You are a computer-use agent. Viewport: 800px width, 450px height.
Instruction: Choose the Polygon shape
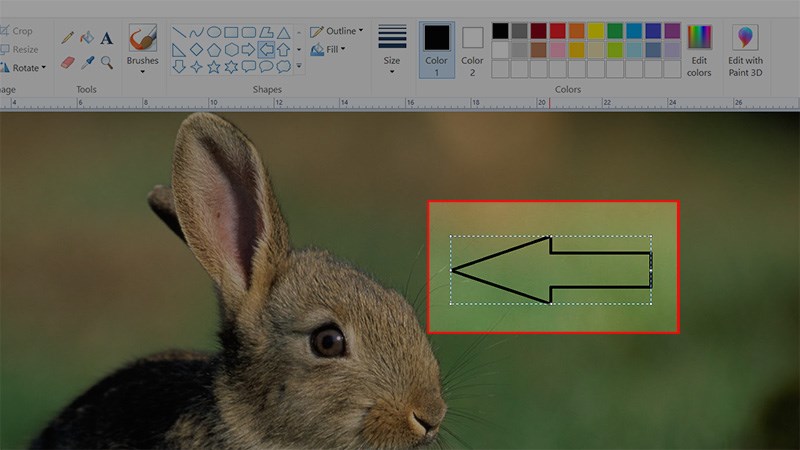[x=266, y=33]
